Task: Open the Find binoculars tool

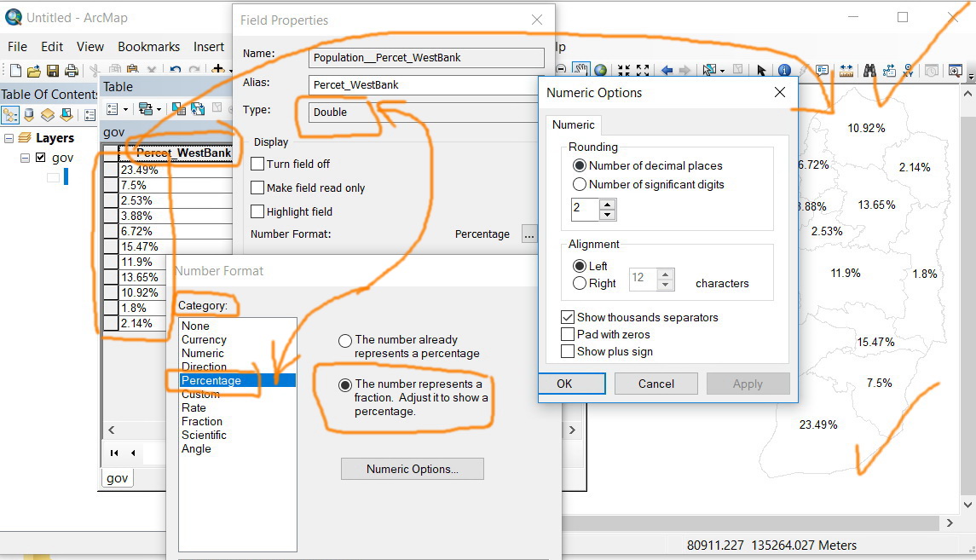Action: [x=869, y=70]
